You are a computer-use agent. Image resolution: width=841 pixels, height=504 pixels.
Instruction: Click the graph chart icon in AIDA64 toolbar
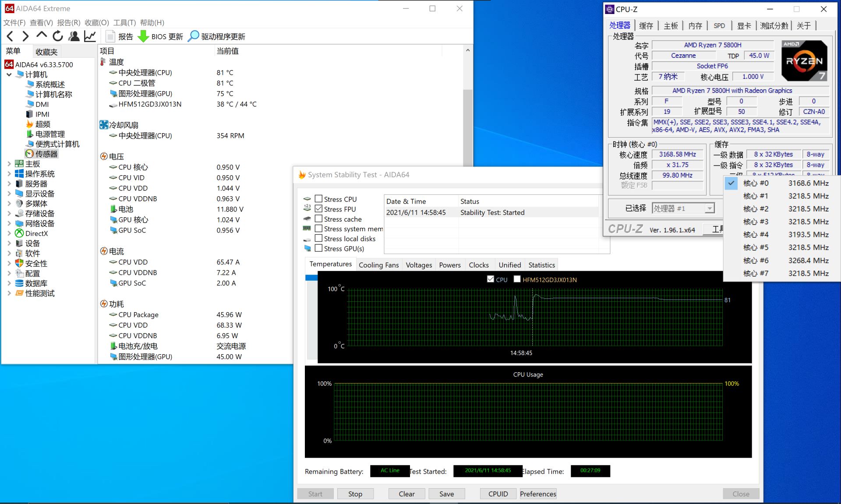(x=90, y=36)
